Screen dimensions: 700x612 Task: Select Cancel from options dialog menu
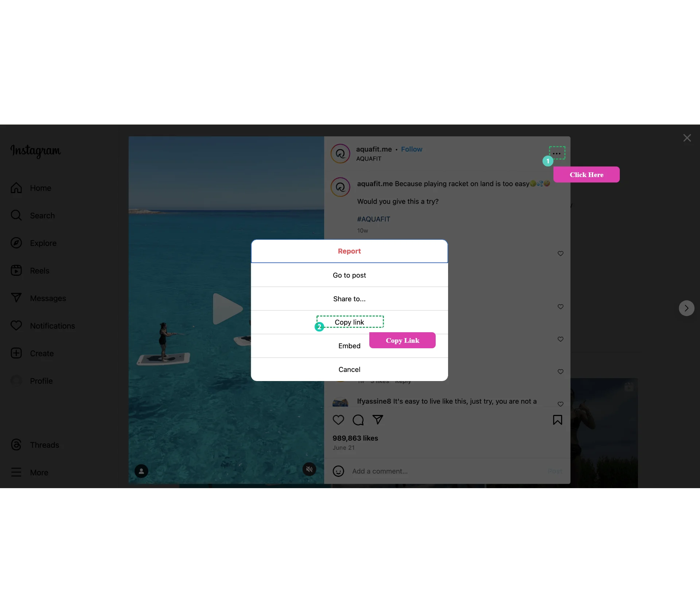[x=349, y=369]
